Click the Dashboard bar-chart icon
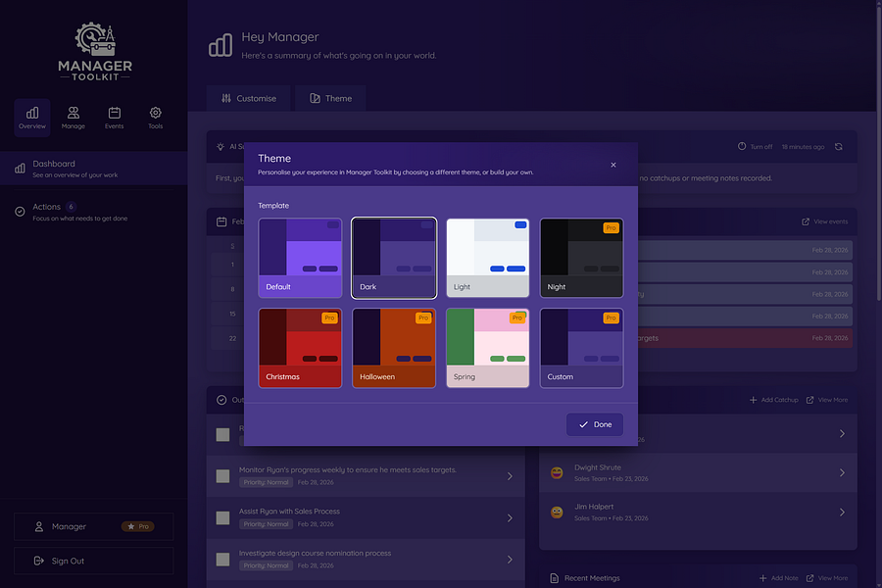Image resolution: width=882 pixels, height=588 pixels. 20,168
